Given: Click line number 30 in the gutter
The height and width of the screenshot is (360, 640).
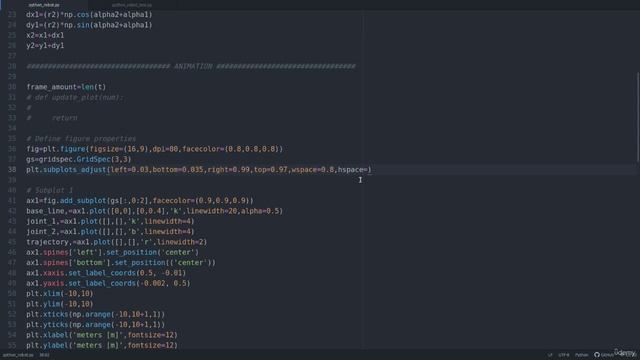Looking at the screenshot, I should point(12,87).
